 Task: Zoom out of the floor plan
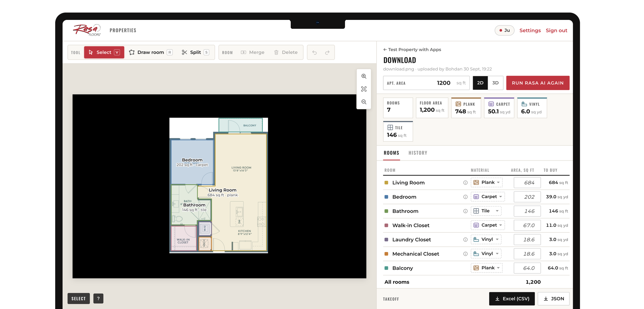pos(364,102)
